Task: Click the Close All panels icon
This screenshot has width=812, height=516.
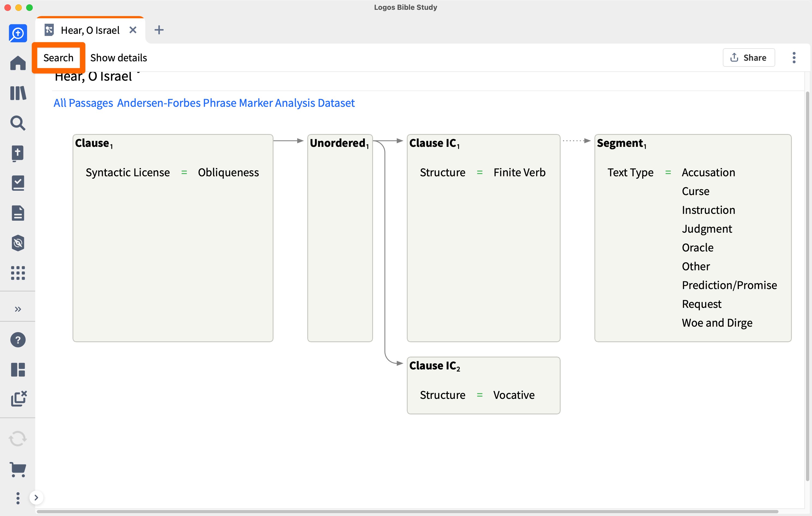Action: 19,399
